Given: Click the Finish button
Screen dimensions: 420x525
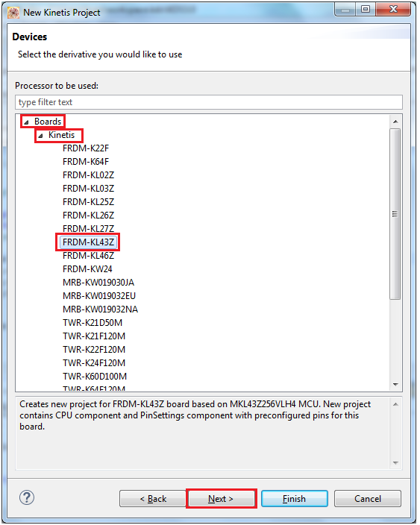Looking at the screenshot, I should click(x=294, y=499).
